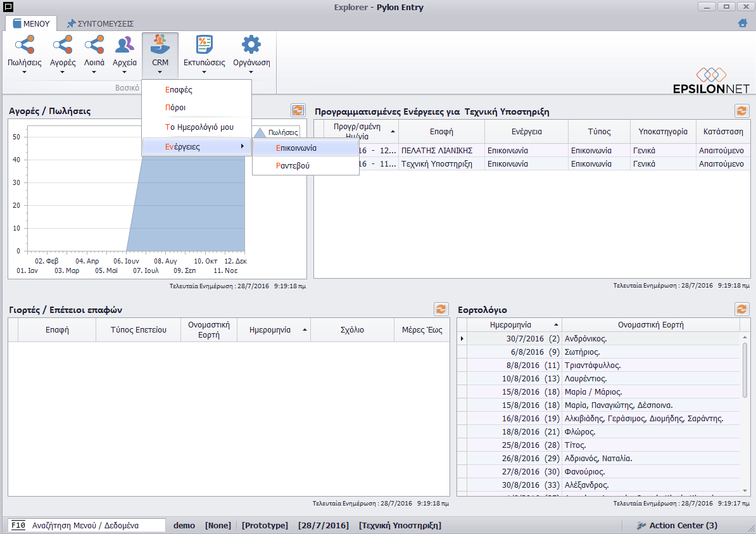
Task: Refresh the Προγραμματισμένες Ενέργειες panel
Action: click(x=741, y=111)
